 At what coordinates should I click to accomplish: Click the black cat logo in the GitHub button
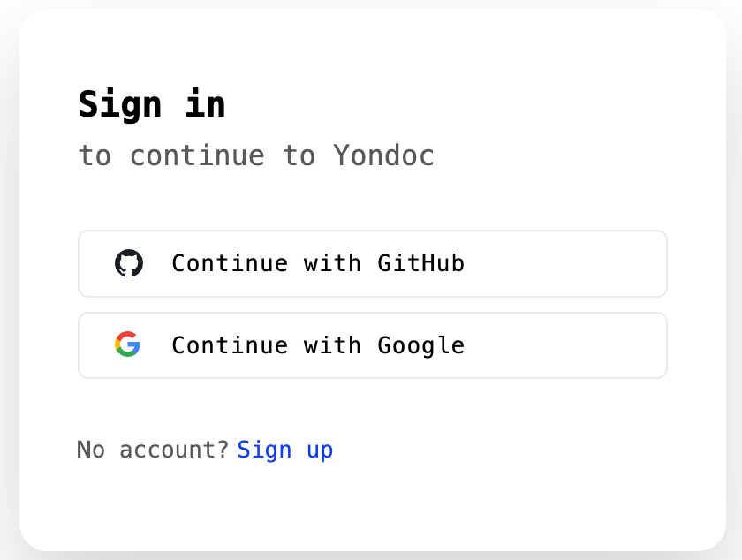pos(129,263)
